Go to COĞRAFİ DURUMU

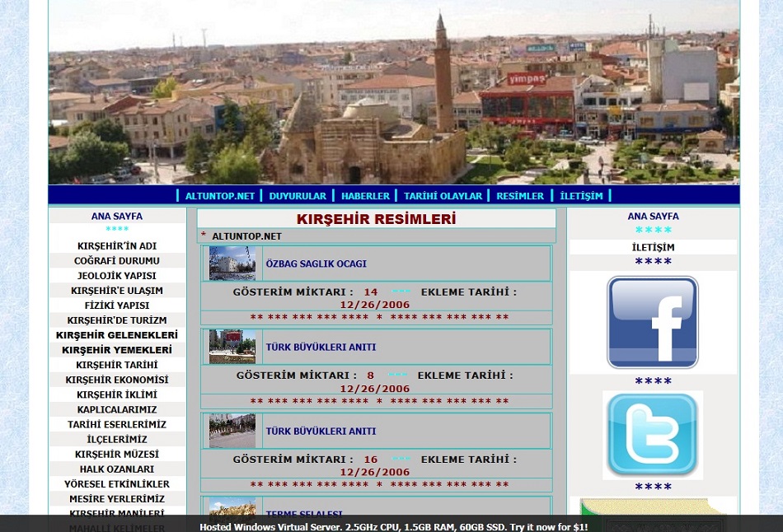[117, 261]
